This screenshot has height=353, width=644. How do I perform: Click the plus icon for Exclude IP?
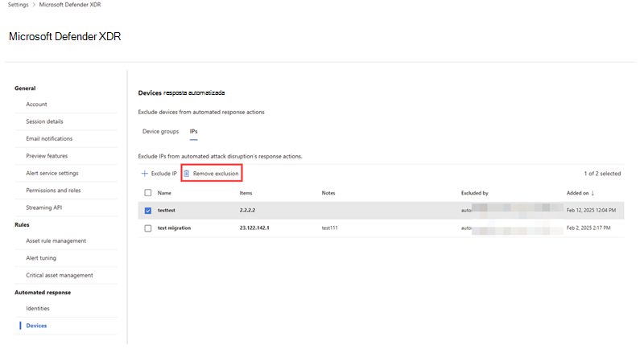click(145, 174)
